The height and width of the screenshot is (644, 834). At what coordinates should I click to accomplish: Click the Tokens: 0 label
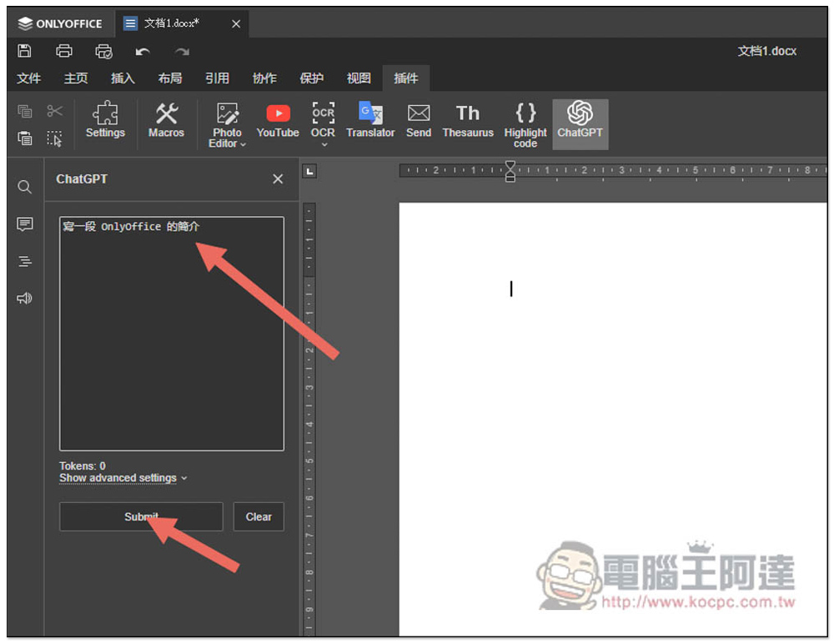(83, 466)
